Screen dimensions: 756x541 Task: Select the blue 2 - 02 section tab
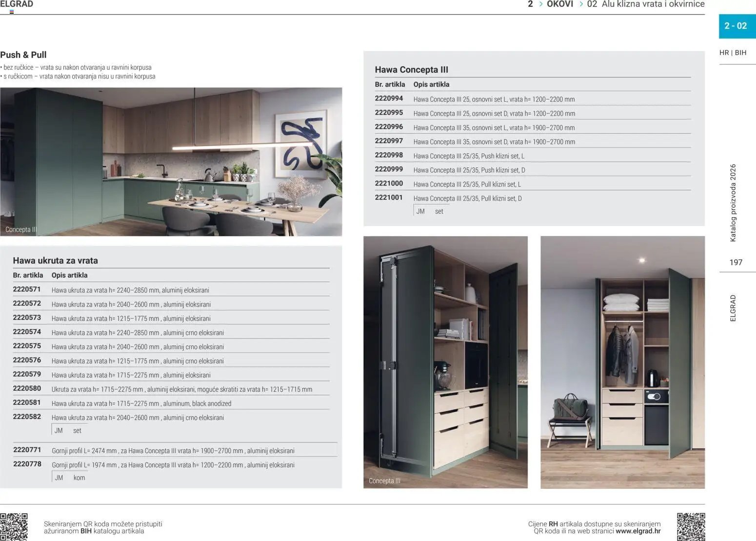click(x=736, y=26)
